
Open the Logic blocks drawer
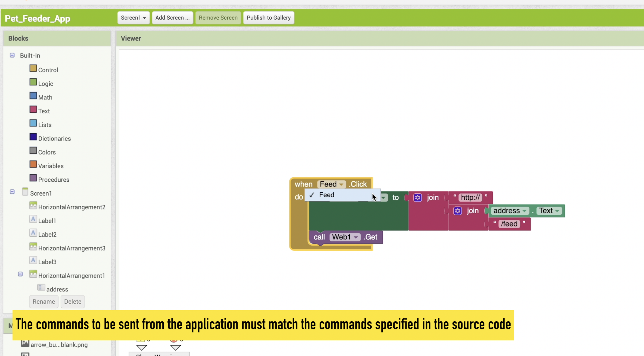[45, 84]
